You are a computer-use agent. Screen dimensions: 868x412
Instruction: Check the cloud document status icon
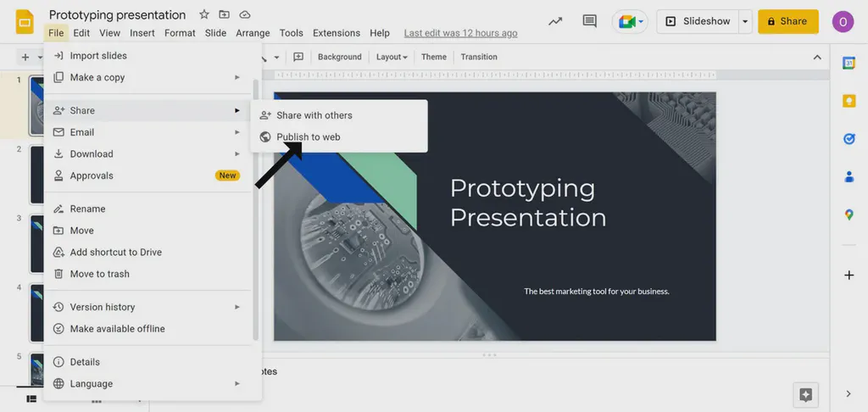click(x=245, y=14)
